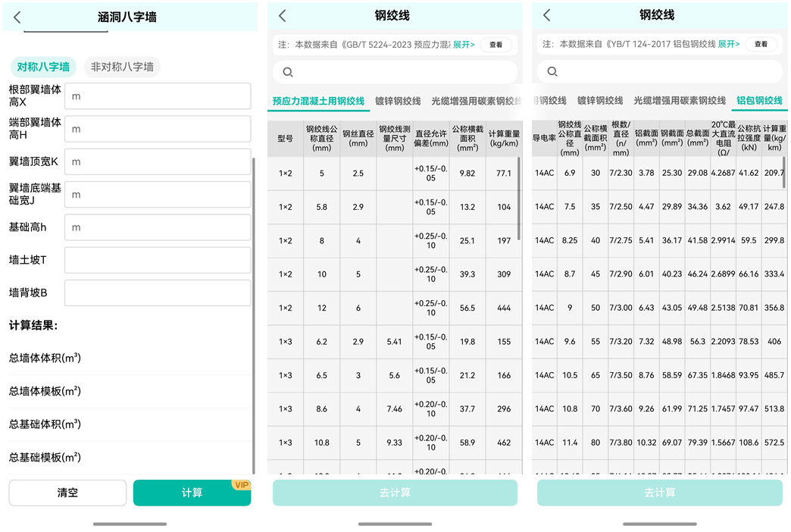Click 查看 button beside YB/T 124-2017 note
Screen dimensions: 791x532
pyautogui.click(x=761, y=45)
